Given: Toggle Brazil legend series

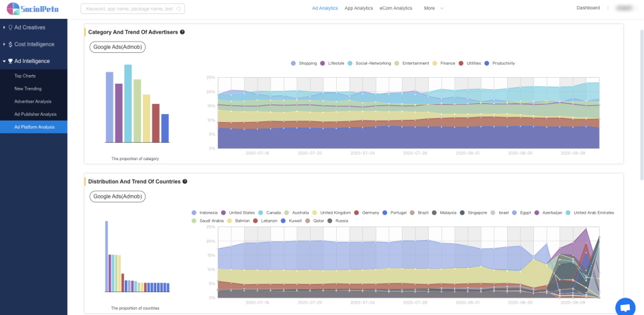Looking at the screenshot, I should (x=419, y=212).
